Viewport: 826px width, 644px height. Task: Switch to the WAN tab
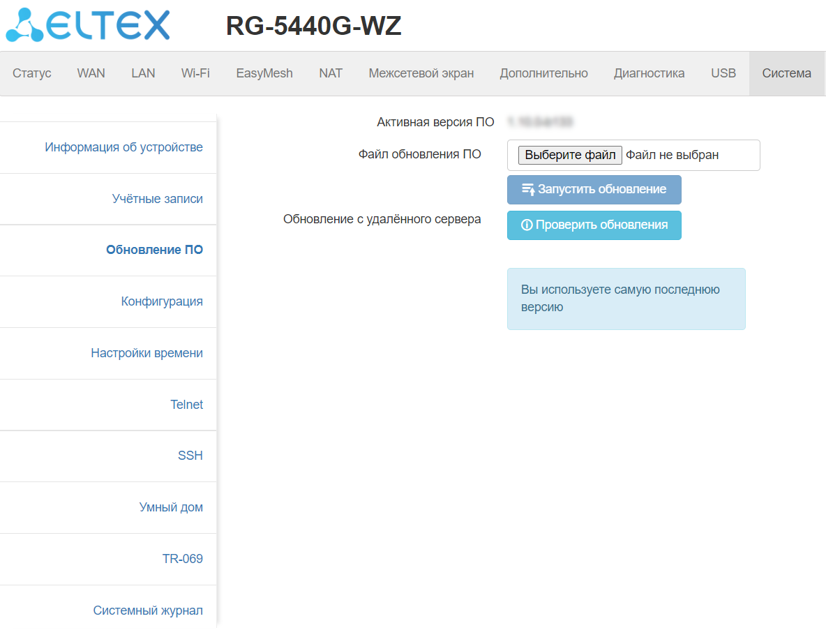point(91,73)
